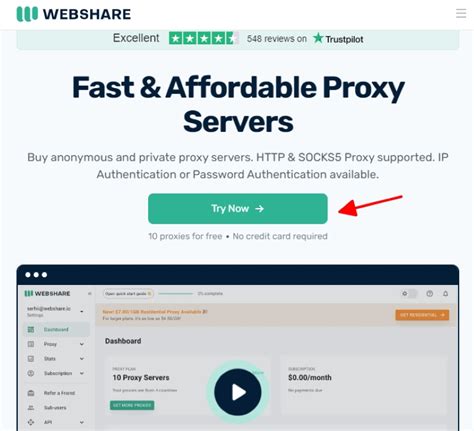This screenshot has height=431, width=474.
Task: Click the Refer a Friend icon
Action: tap(31, 393)
